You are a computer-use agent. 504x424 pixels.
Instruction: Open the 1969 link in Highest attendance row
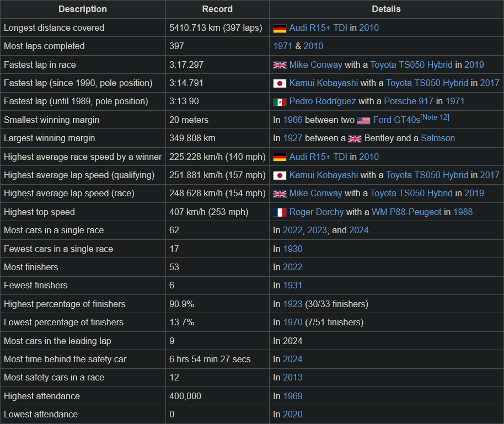pyautogui.click(x=292, y=396)
